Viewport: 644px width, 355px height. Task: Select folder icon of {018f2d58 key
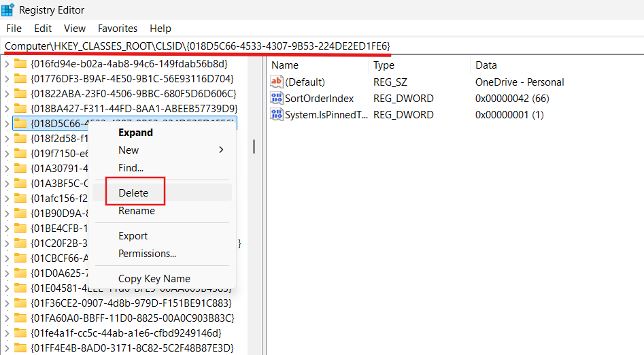[x=20, y=139]
